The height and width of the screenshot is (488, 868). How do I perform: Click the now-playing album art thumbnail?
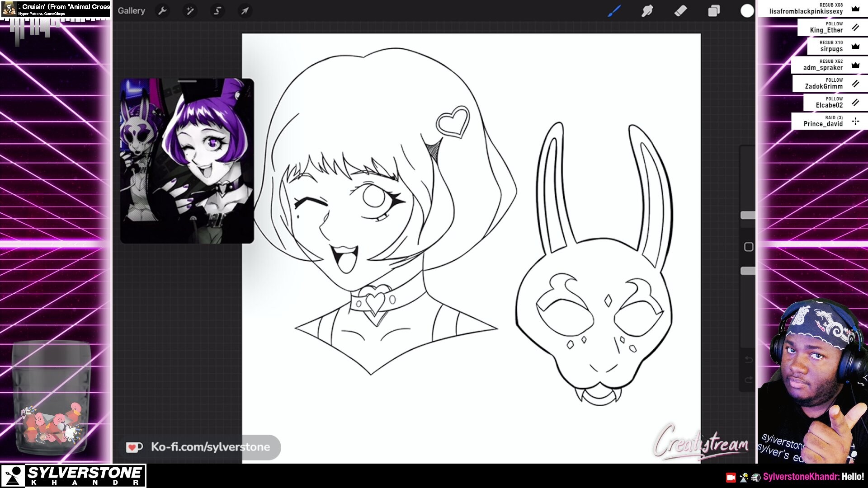coord(9,9)
